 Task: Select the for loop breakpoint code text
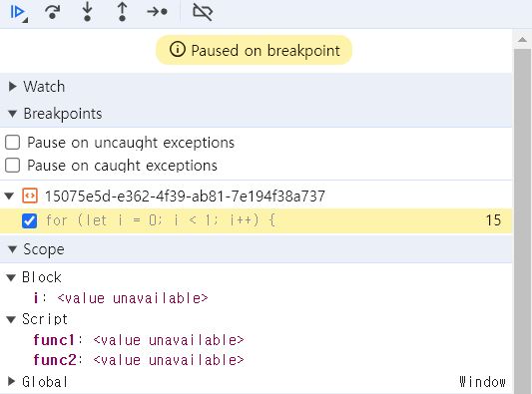pos(161,220)
